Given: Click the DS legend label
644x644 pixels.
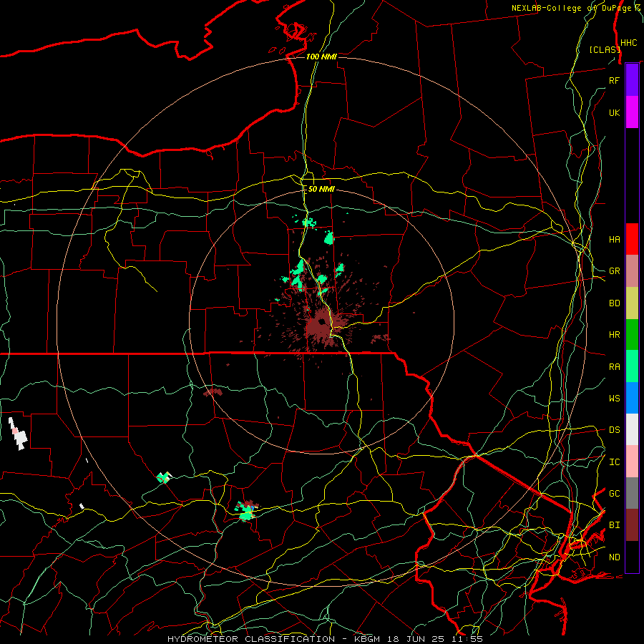Looking at the screenshot, I should pyautogui.click(x=614, y=430).
